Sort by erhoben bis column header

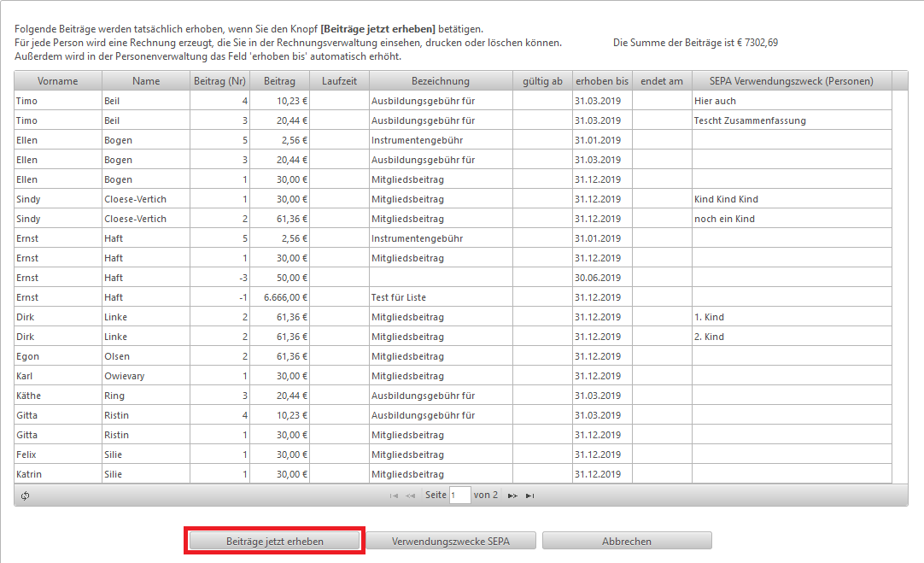tap(602, 81)
